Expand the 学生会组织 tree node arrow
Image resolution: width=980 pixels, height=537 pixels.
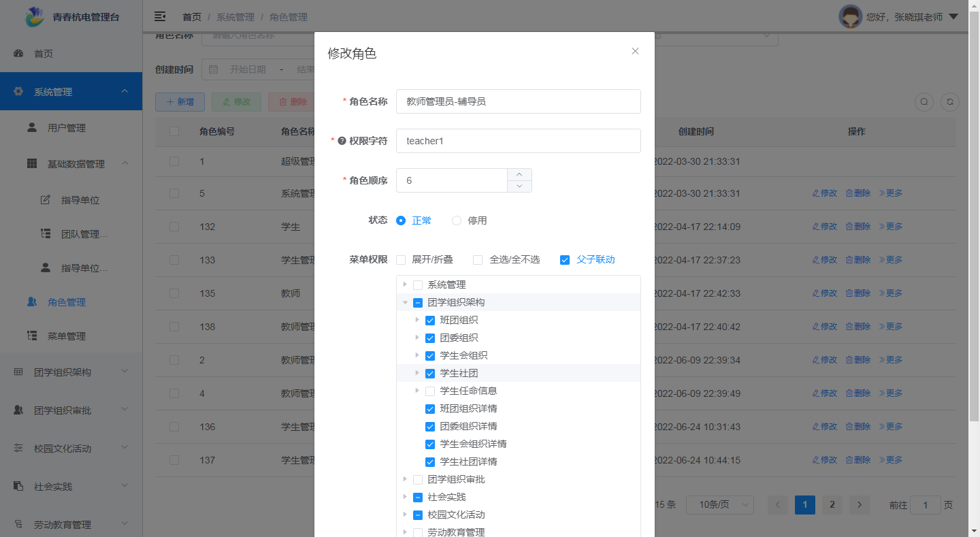pos(417,355)
